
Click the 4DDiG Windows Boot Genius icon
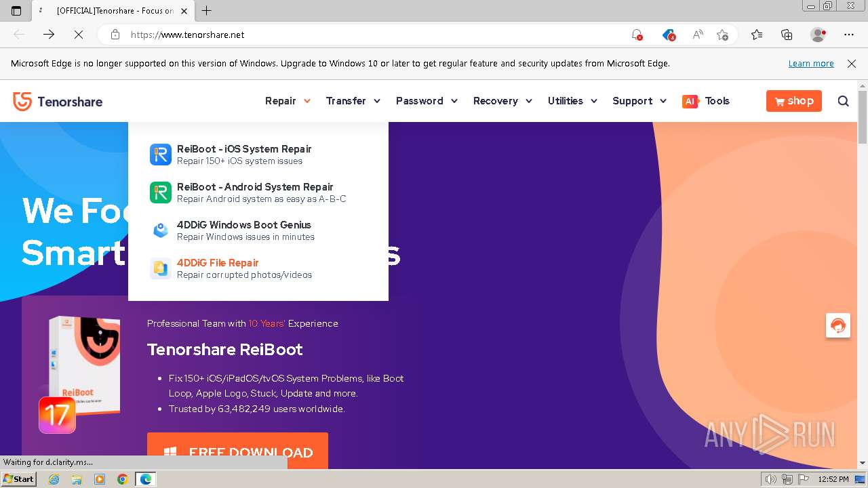161,230
